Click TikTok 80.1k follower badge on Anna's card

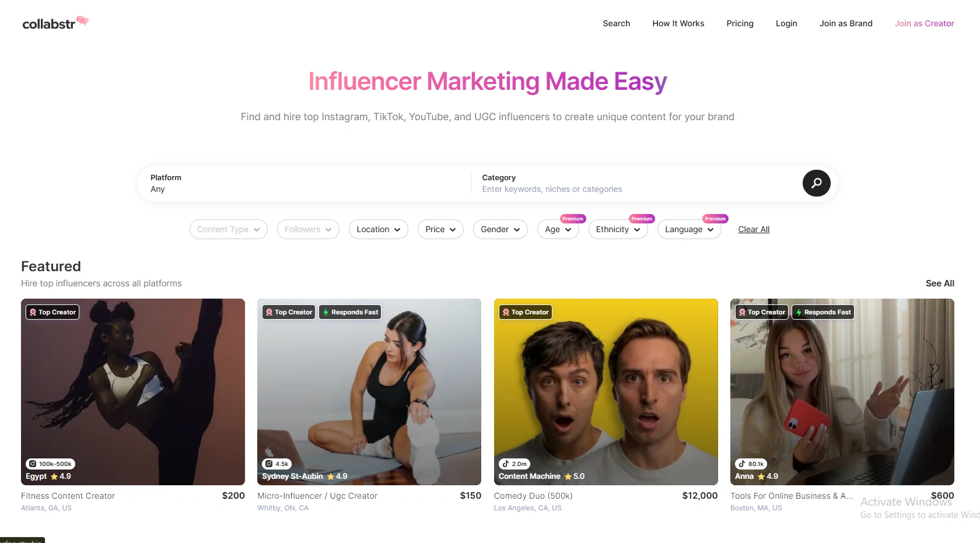[751, 464]
